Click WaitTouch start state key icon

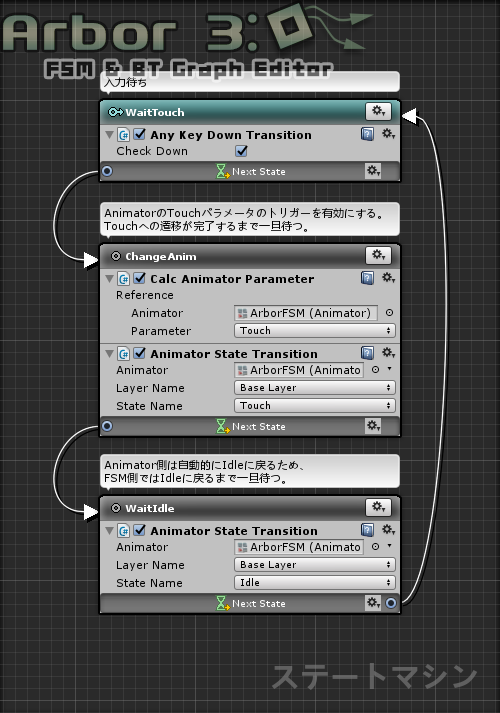click(x=115, y=112)
